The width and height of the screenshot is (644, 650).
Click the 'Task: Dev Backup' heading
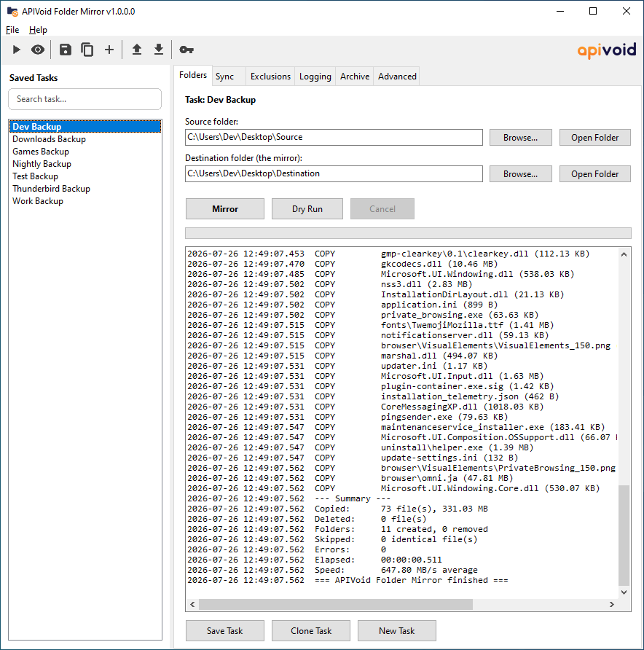[220, 100]
